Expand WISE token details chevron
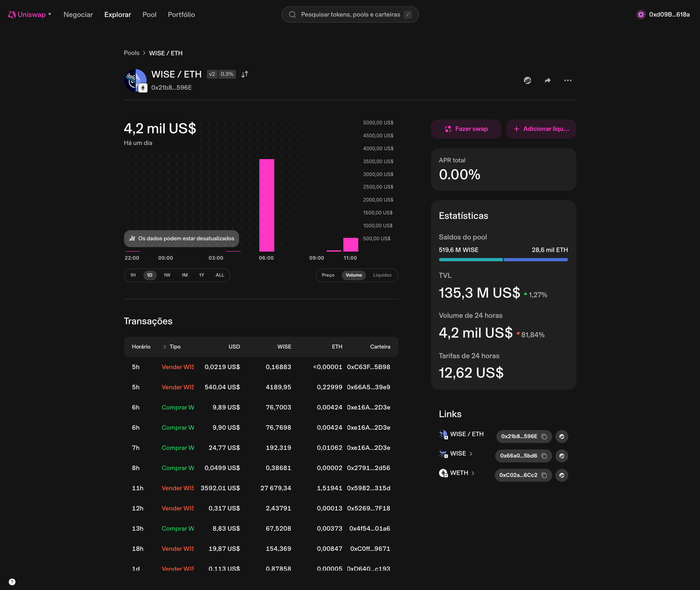 pyautogui.click(x=471, y=454)
